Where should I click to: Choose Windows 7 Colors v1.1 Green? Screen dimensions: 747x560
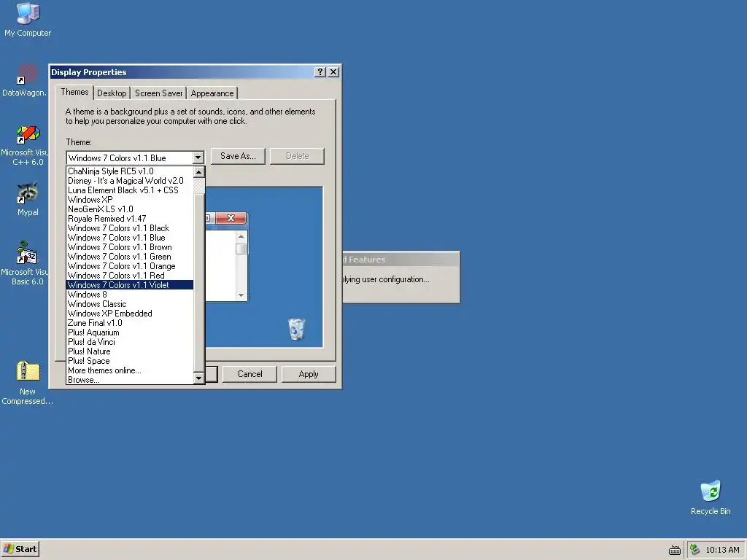point(130,257)
